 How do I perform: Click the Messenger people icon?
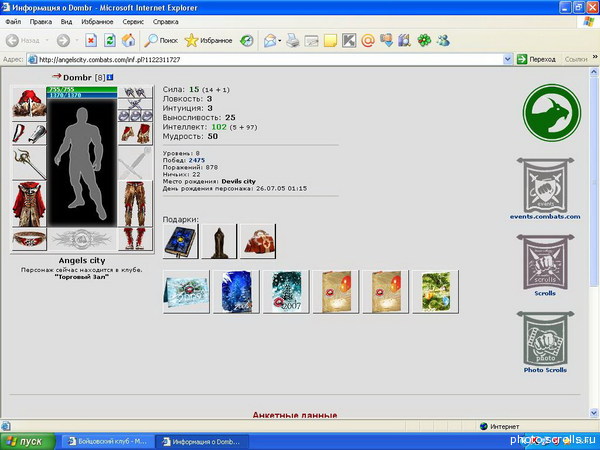443,40
